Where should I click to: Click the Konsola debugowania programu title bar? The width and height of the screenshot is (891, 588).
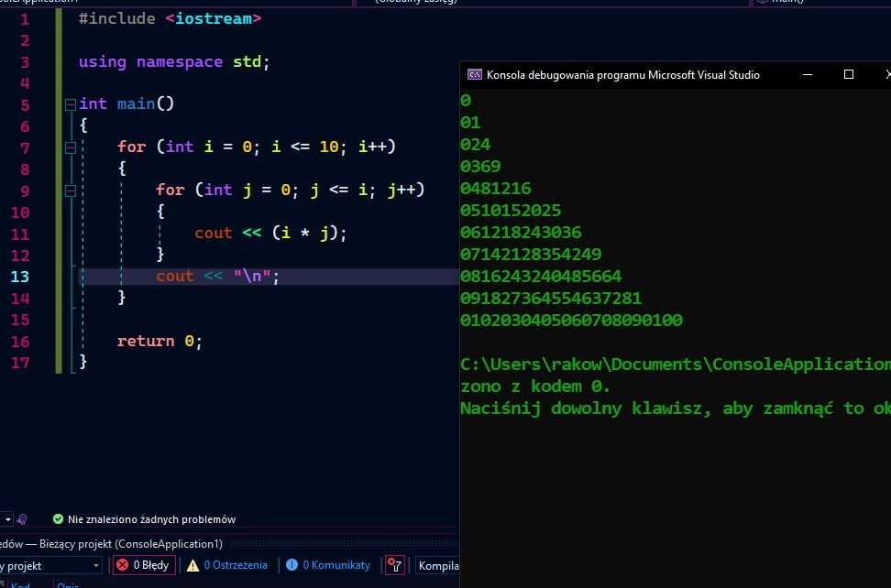pos(622,75)
